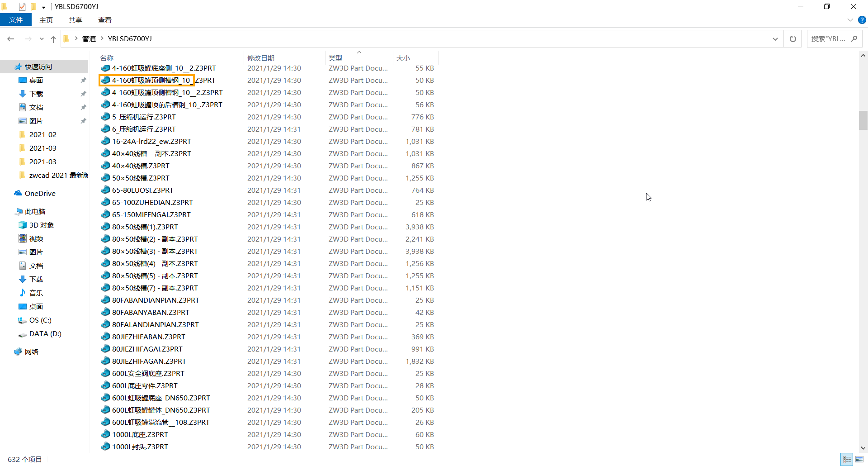Switch to large icons view layout
Image resolution: width=868 pixels, height=466 pixels.
pyautogui.click(x=859, y=459)
